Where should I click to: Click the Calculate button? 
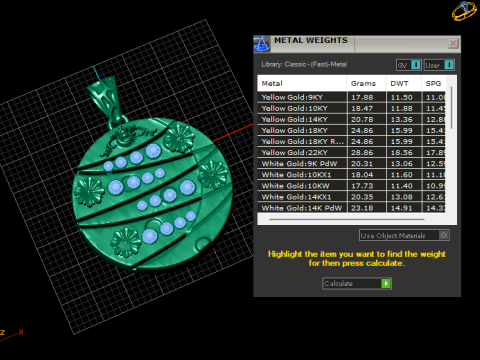pos(357,283)
